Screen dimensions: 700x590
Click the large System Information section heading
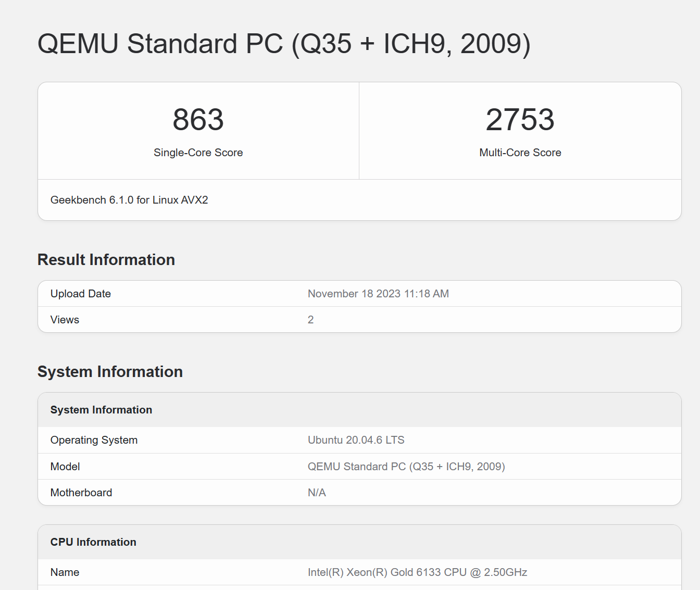[x=110, y=372]
